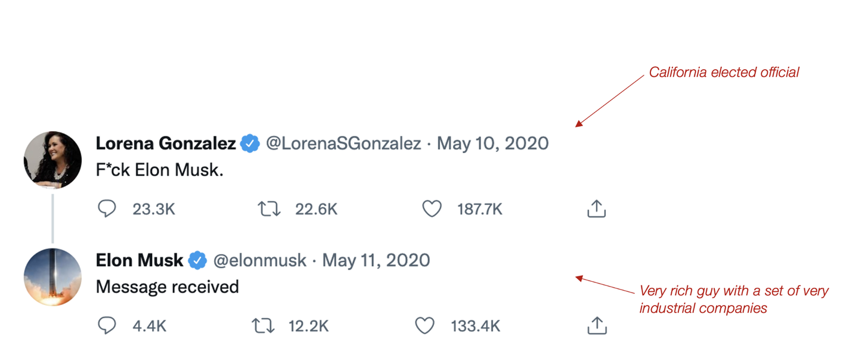Retweet Lorena Gonzalez's tweet
The width and height of the screenshot is (868, 364).
(x=269, y=209)
